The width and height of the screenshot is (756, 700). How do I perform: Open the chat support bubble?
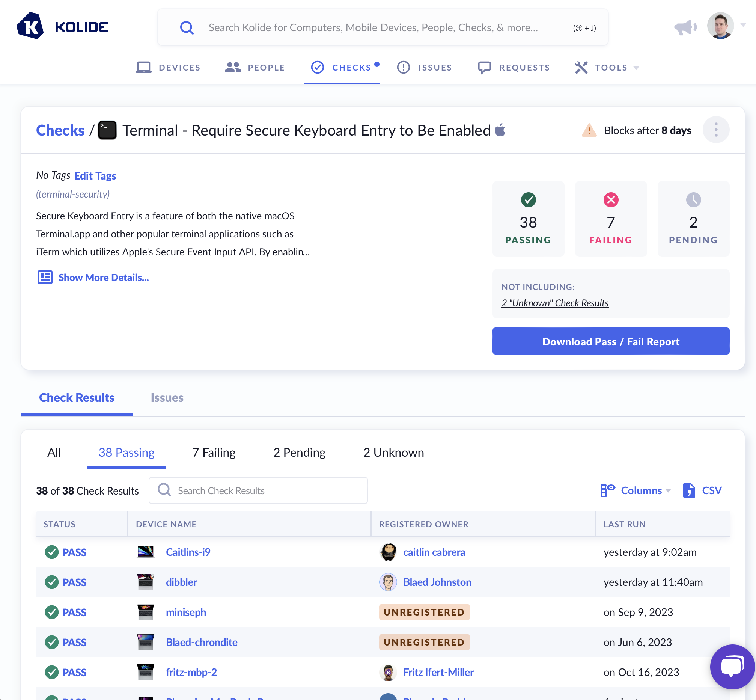click(x=732, y=666)
